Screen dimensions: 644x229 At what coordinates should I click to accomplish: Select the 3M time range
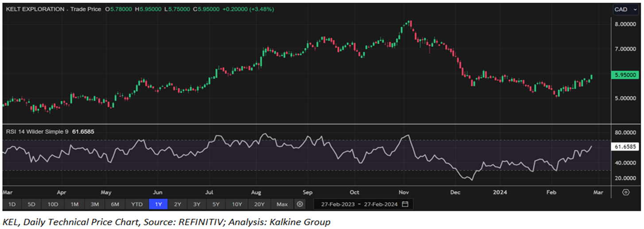tap(94, 204)
